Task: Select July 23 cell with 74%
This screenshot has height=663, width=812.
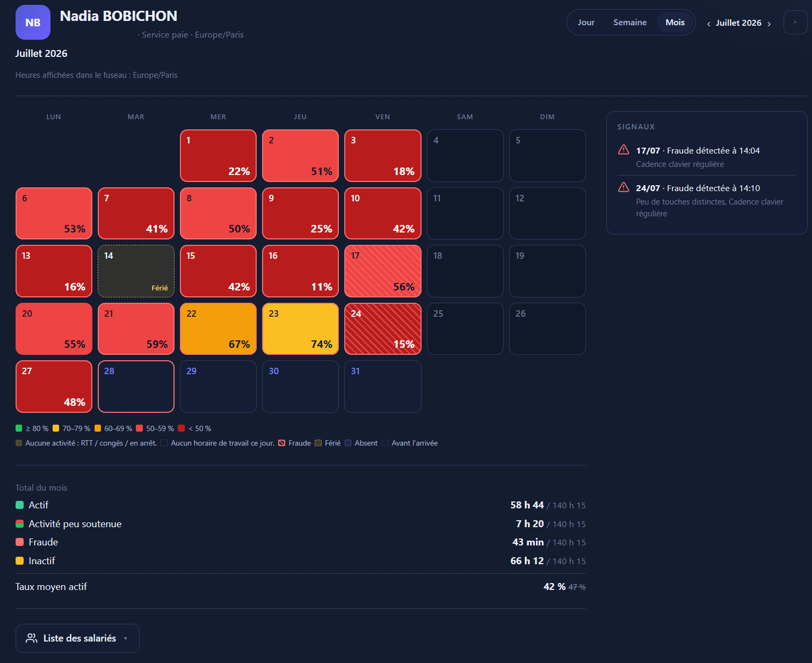Action: coord(300,329)
